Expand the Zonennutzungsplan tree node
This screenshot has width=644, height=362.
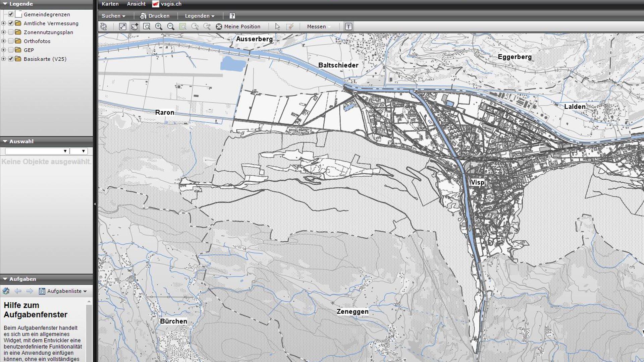(3, 32)
